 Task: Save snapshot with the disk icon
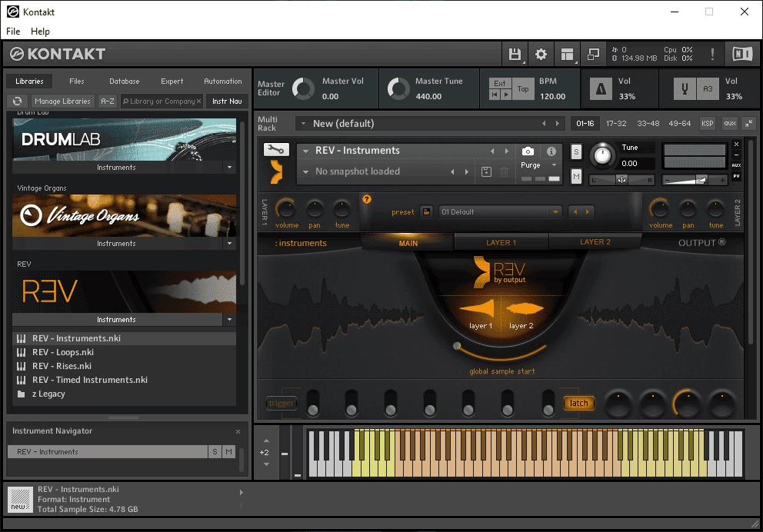pos(486,171)
